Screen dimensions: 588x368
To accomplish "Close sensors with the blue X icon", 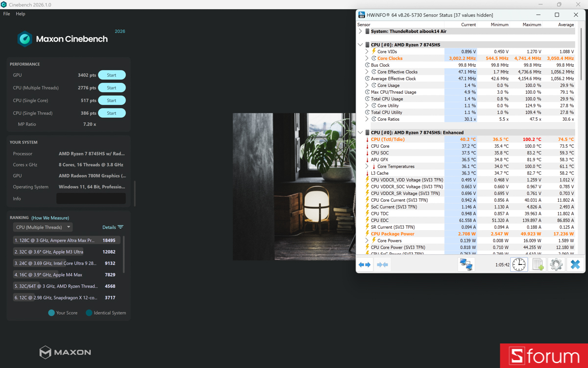I will tap(575, 264).
